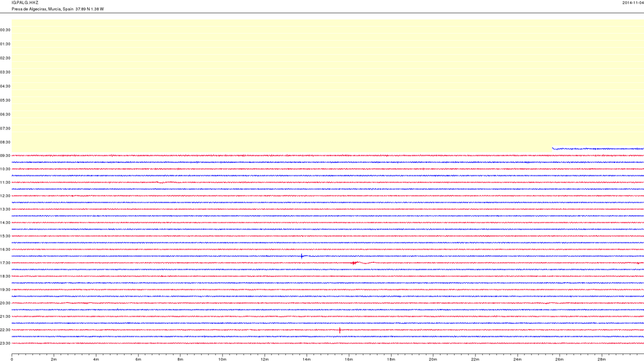Select the 22:30 time label
This screenshot has width=644, height=362.
tap(5, 330)
